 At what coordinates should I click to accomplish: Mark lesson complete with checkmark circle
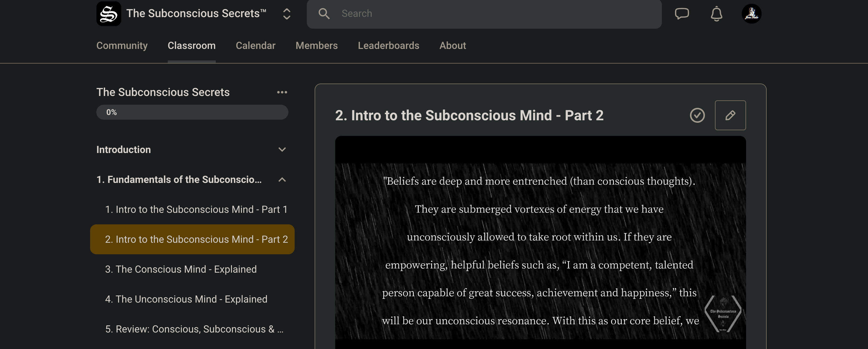tap(697, 115)
